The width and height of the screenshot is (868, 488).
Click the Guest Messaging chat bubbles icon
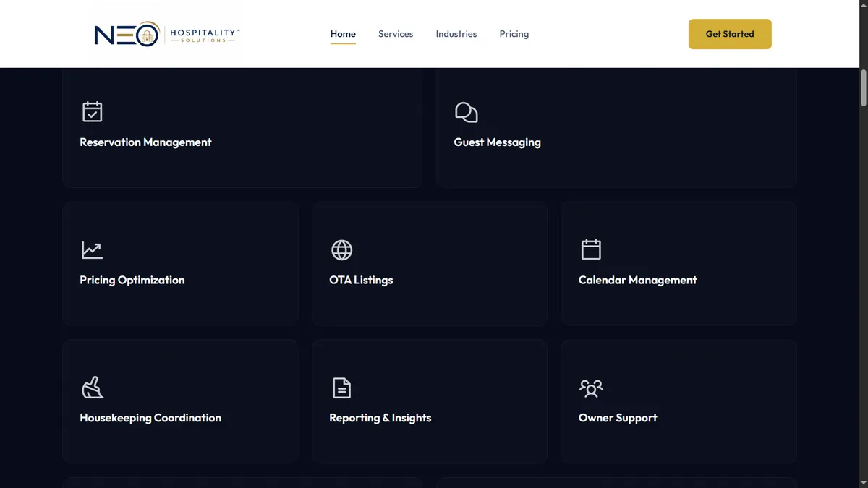(467, 112)
